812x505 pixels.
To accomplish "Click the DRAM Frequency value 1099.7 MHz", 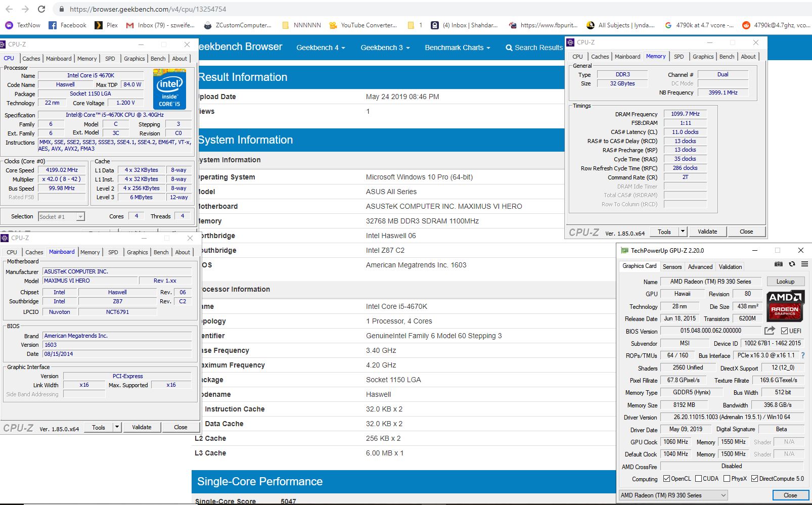I will click(685, 114).
